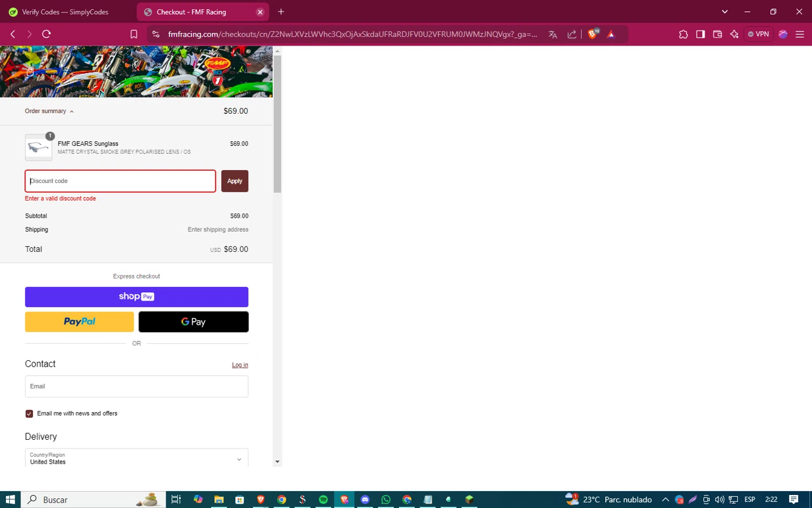Open the browser profile avatar
Viewport: 812px width, 508px height.
coord(783,34)
